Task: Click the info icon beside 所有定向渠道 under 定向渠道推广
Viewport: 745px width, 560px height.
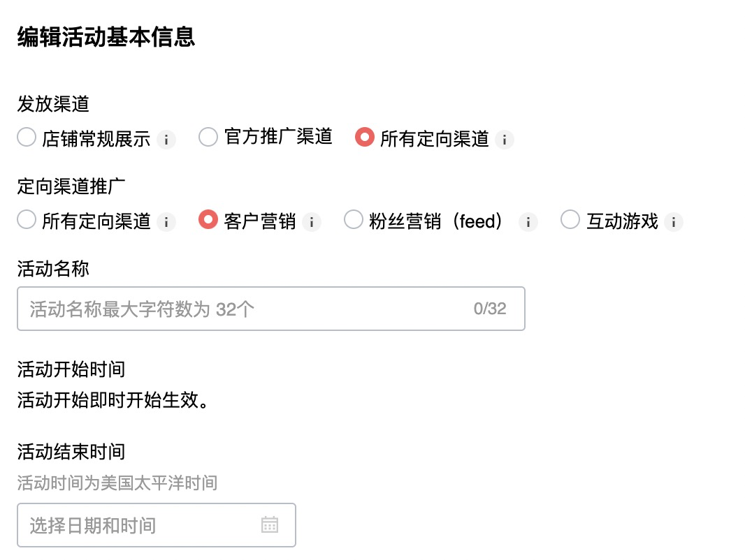Action: click(x=166, y=222)
